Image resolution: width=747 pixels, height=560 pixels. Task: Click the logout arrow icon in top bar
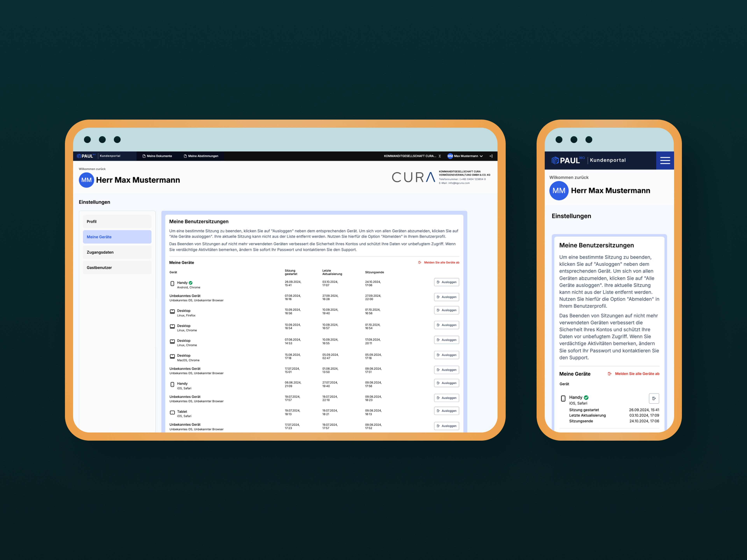tap(491, 156)
